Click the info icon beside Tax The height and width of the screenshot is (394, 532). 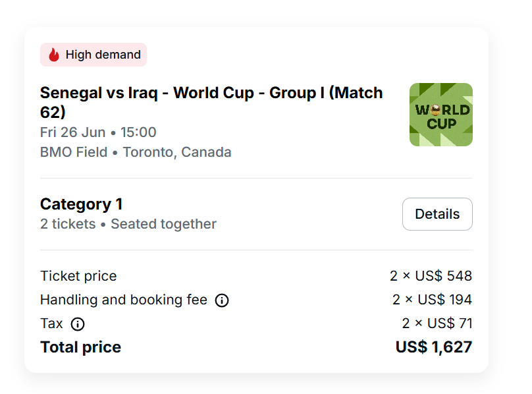click(x=78, y=324)
